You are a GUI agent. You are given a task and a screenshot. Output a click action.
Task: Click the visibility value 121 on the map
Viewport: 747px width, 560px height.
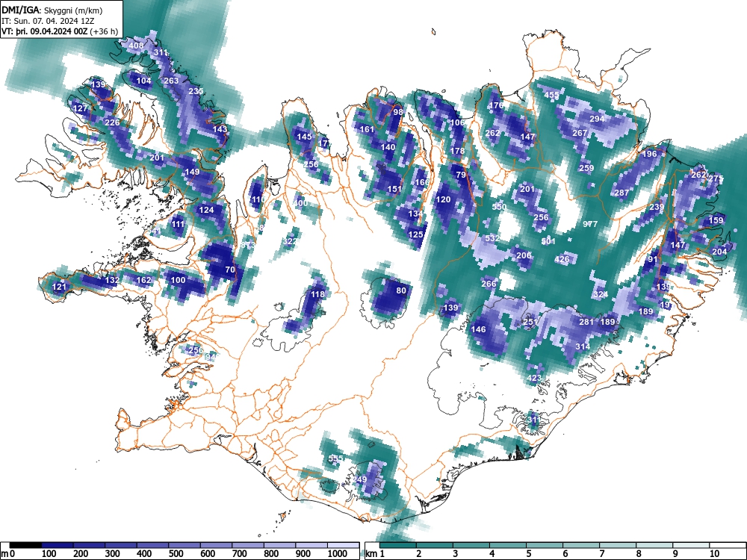[59, 287]
